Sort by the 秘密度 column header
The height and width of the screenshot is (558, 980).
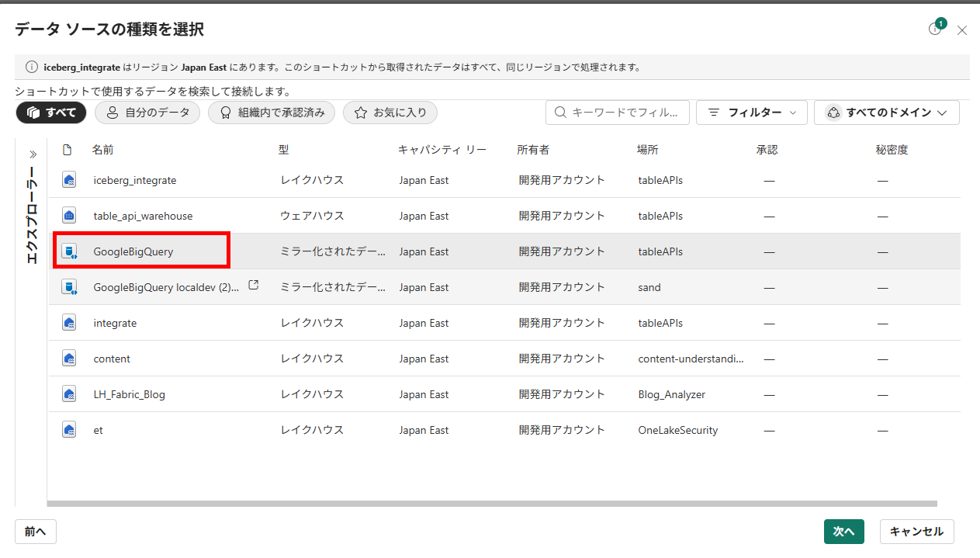pos(892,150)
